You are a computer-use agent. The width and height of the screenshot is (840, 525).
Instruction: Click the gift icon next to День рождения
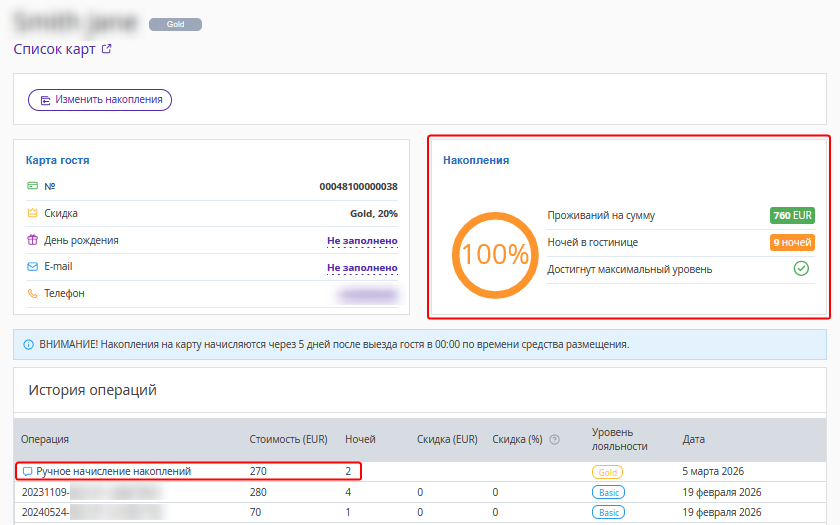[x=32, y=240]
